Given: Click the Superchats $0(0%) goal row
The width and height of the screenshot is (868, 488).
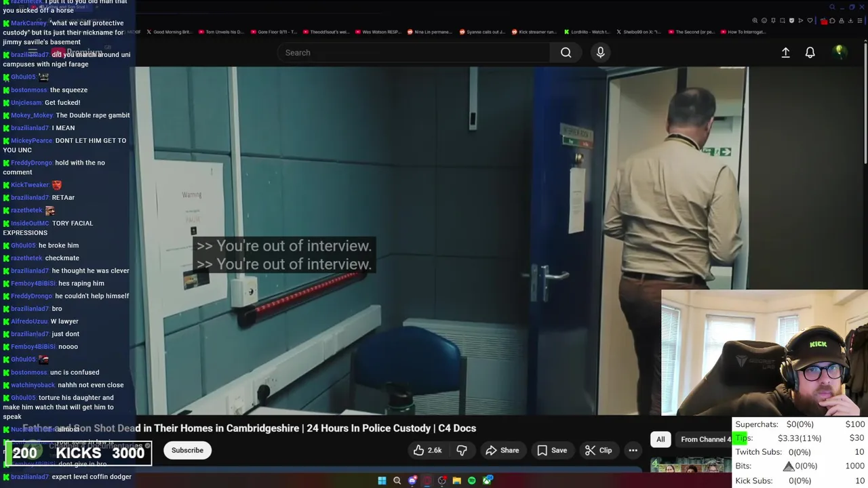Looking at the screenshot, I should [800, 424].
